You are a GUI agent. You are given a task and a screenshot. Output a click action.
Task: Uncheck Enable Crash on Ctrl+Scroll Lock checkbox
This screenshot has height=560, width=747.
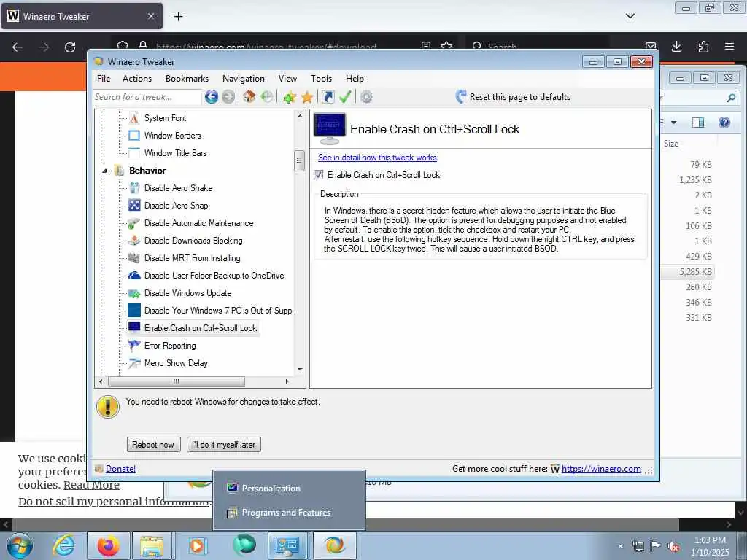click(x=319, y=175)
